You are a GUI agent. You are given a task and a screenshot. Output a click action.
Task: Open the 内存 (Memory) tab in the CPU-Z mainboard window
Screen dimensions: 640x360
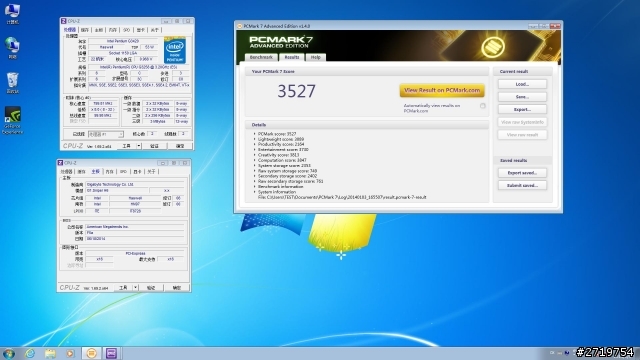tap(109, 172)
